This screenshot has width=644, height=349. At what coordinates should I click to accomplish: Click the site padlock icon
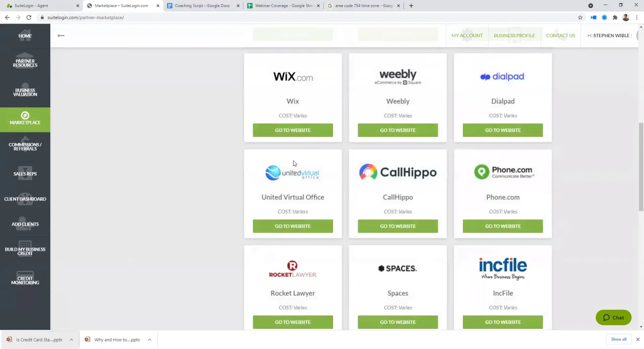tap(43, 18)
